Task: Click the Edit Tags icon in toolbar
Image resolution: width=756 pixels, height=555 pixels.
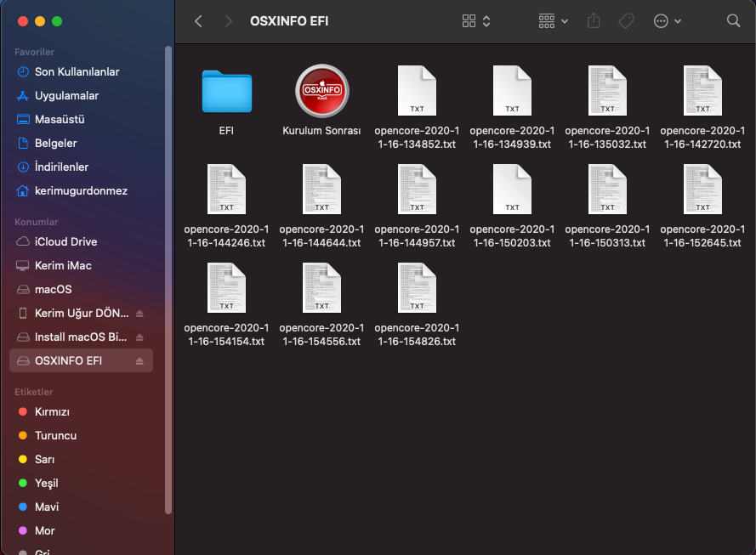Action: click(627, 21)
